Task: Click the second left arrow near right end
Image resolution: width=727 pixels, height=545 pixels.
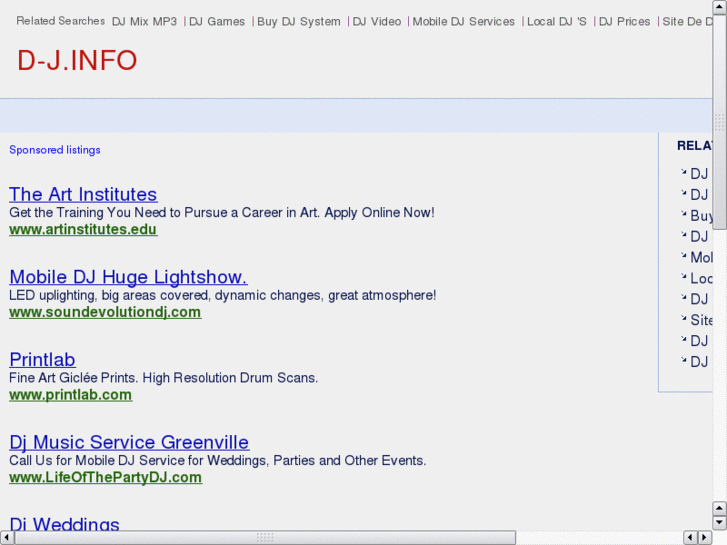Action: click(691, 538)
